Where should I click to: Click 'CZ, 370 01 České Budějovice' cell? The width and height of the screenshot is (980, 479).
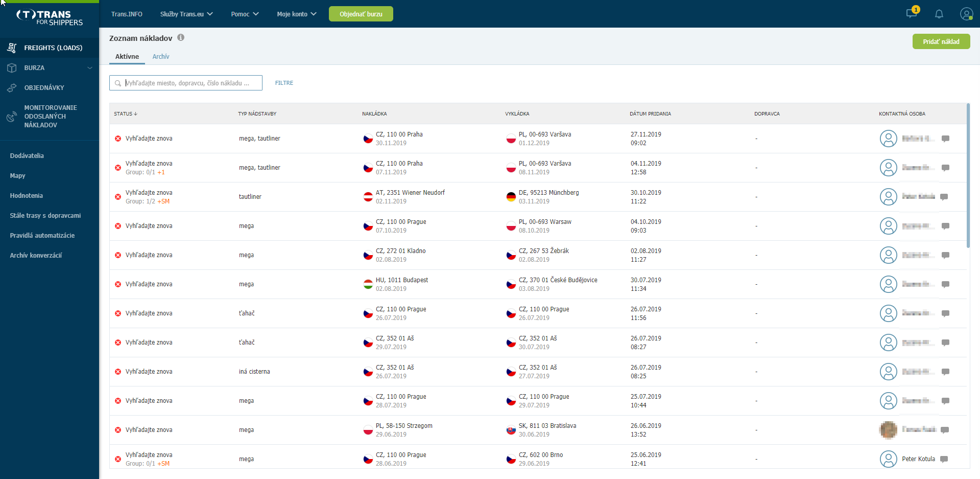click(x=558, y=280)
